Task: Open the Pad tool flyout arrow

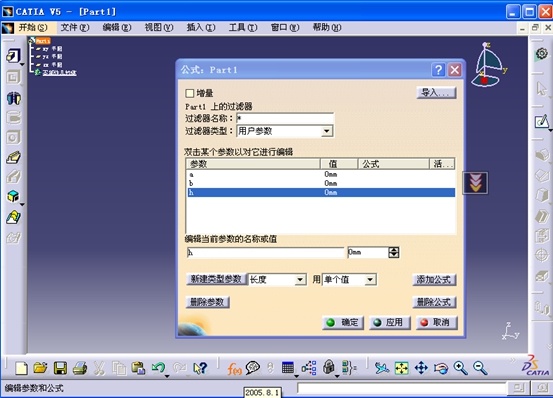Action: pyautogui.click(x=22, y=65)
